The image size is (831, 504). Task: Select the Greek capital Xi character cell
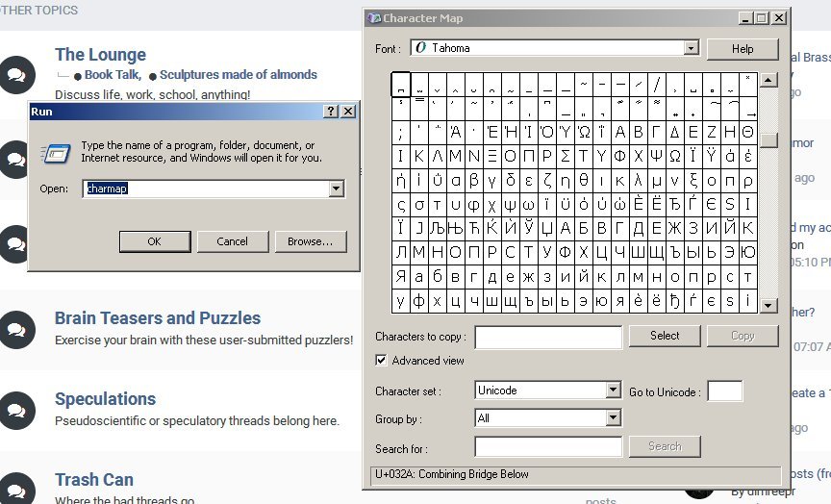tap(491, 157)
